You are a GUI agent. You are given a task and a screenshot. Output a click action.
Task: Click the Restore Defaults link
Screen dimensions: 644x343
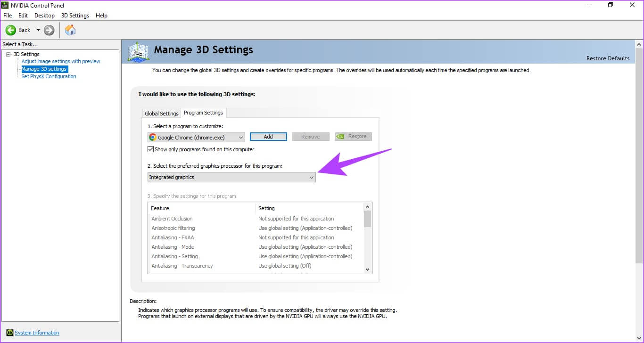(x=608, y=58)
